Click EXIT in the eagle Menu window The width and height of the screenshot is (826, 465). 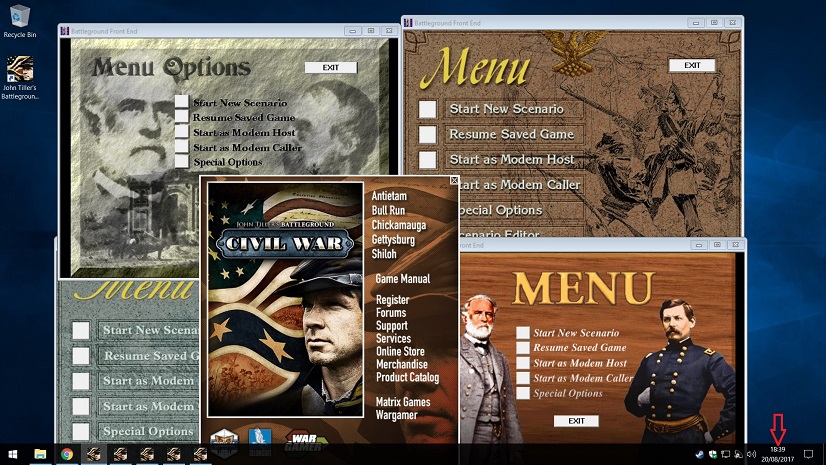(x=692, y=65)
